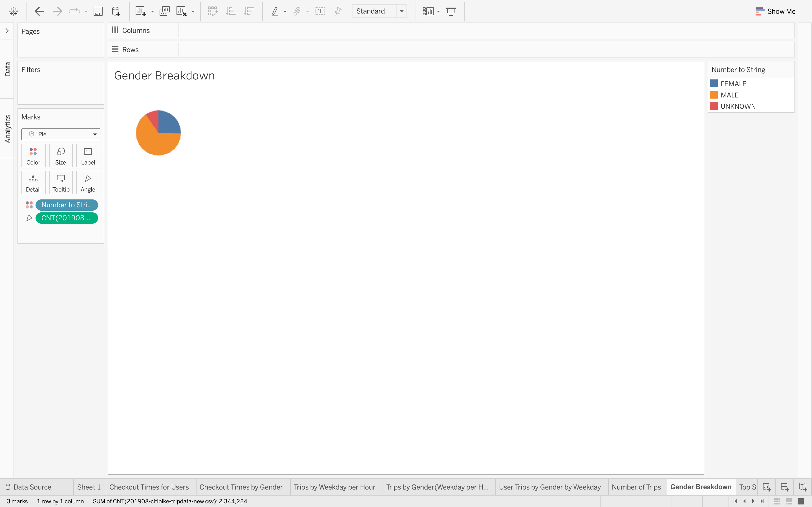The height and width of the screenshot is (507, 812).
Task: Click the Duplicate sheet toolbar icon
Action: tap(164, 11)
